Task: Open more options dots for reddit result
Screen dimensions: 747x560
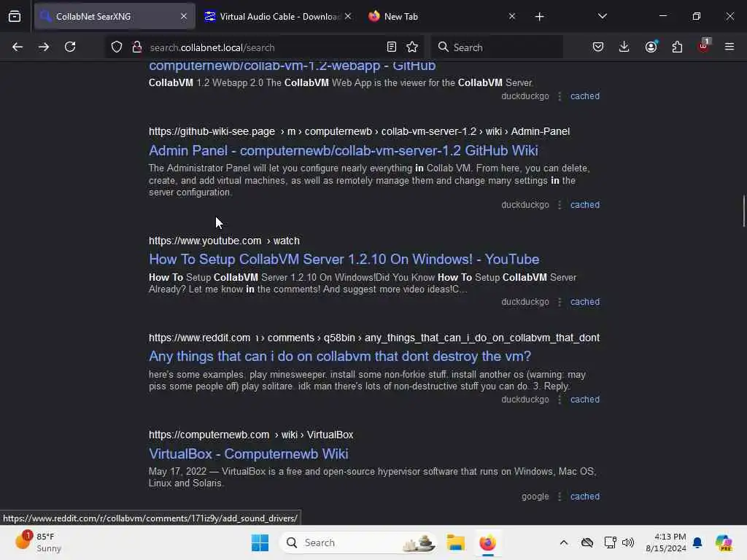Action: pos(560,400)
